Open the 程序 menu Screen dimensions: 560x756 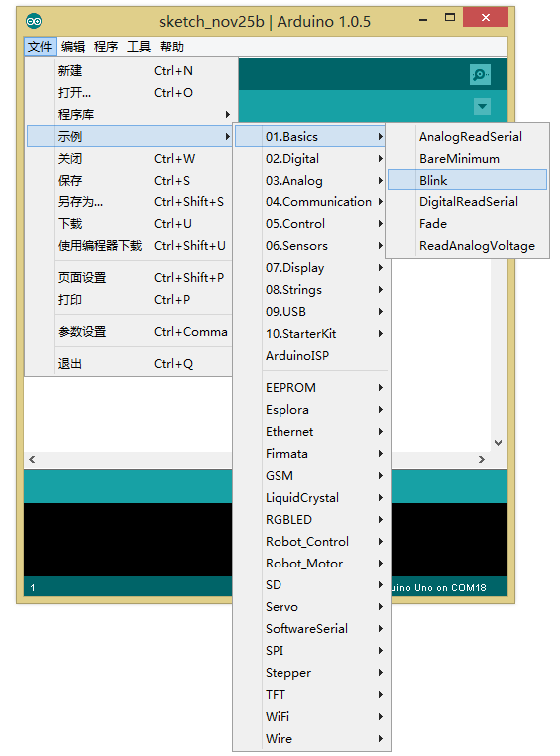point(106,47)
